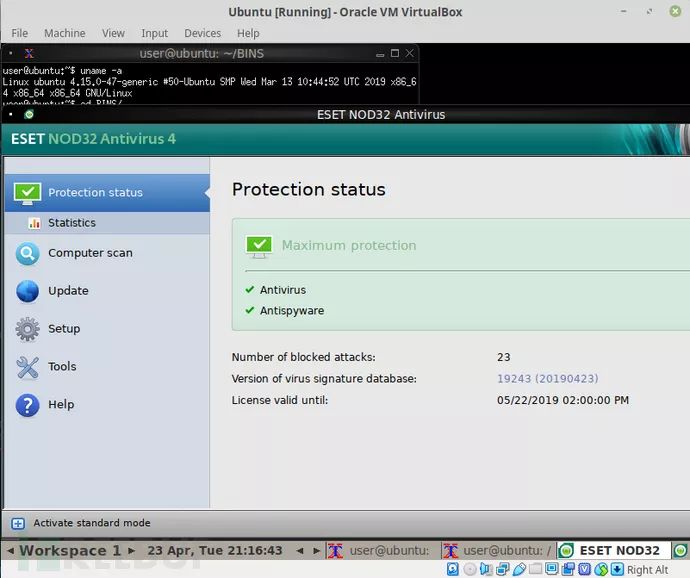This screenshot has width=690, height=578.
Task: Click the Maximum protection monitor icon
Action: (x=259, y=245)
